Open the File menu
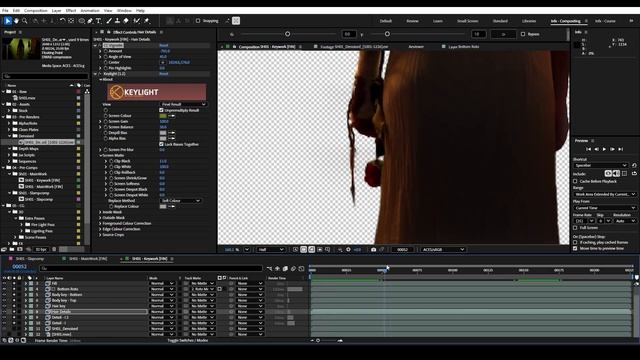640x360 pixels. point(5,11)
